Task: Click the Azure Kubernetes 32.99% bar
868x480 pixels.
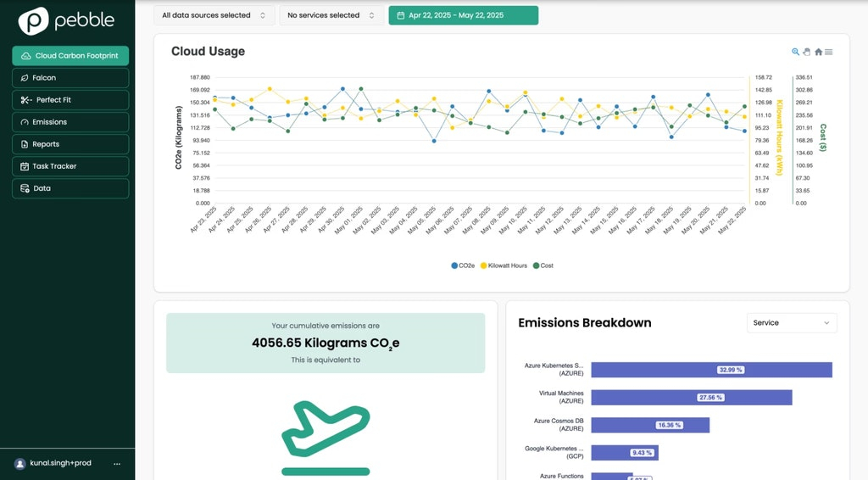Action: [x=711, y=370]
